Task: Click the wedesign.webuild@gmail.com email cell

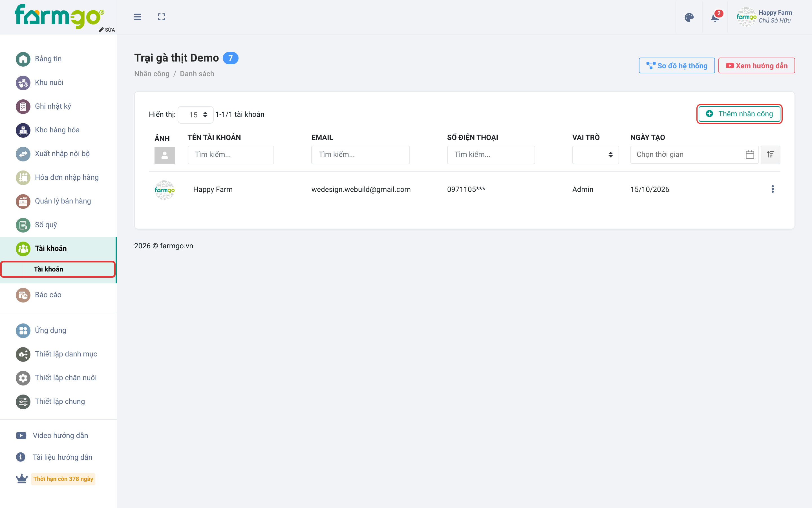Action: click(x=361, y=189)
